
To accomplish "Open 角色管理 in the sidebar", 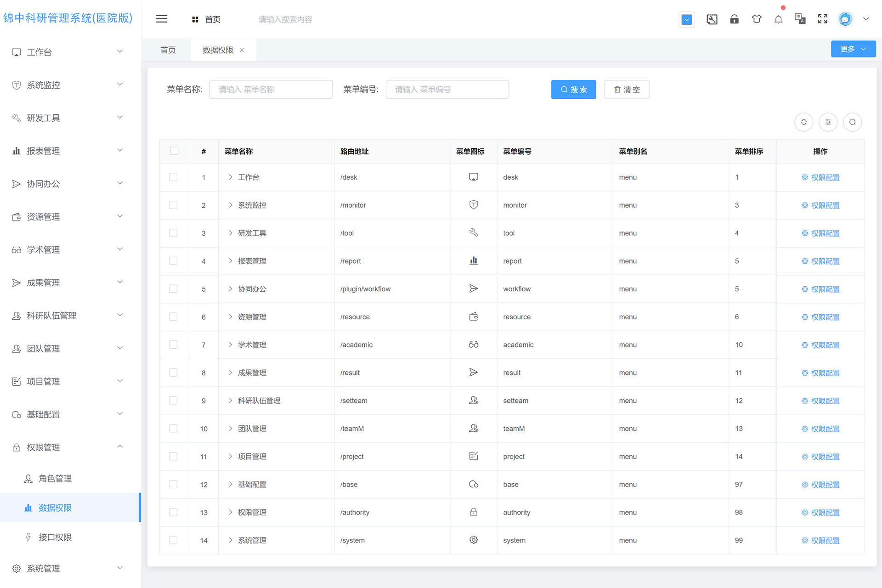I will coord(55,479).
